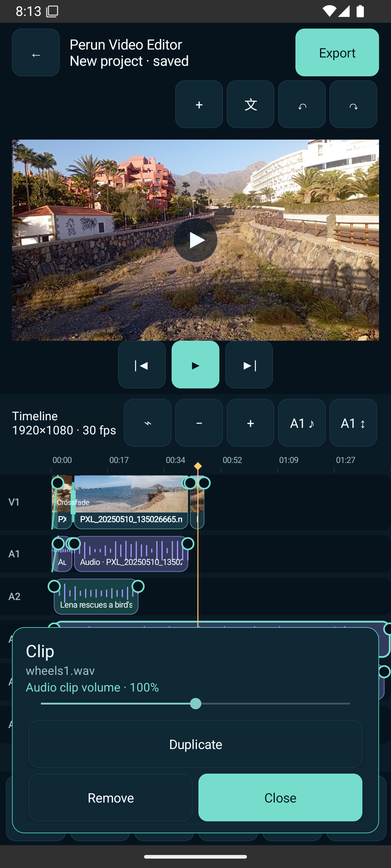Tap the undo arrow button
The width and height of the screenshot is (391, 868).
coord(302,104)
